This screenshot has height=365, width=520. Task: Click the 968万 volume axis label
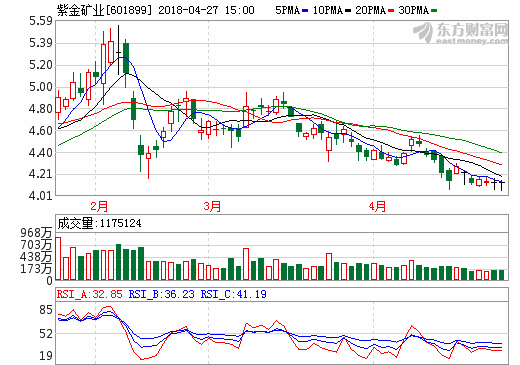(x=36, y=233)
